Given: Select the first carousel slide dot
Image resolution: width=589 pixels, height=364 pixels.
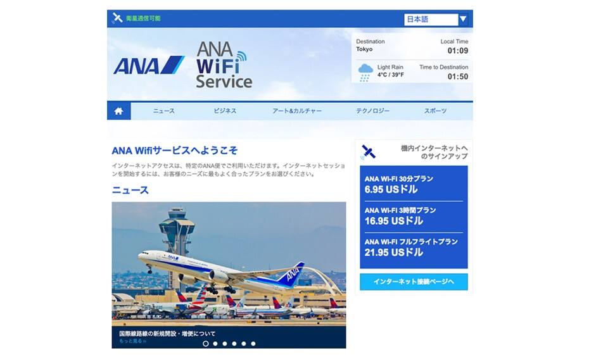Looking at the screenshot, I should (205, 343).
